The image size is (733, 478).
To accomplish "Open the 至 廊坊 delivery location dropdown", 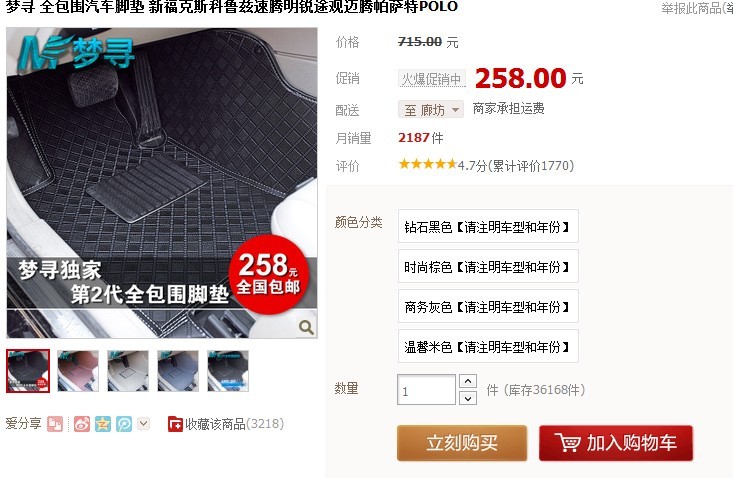I will (431, 110).
